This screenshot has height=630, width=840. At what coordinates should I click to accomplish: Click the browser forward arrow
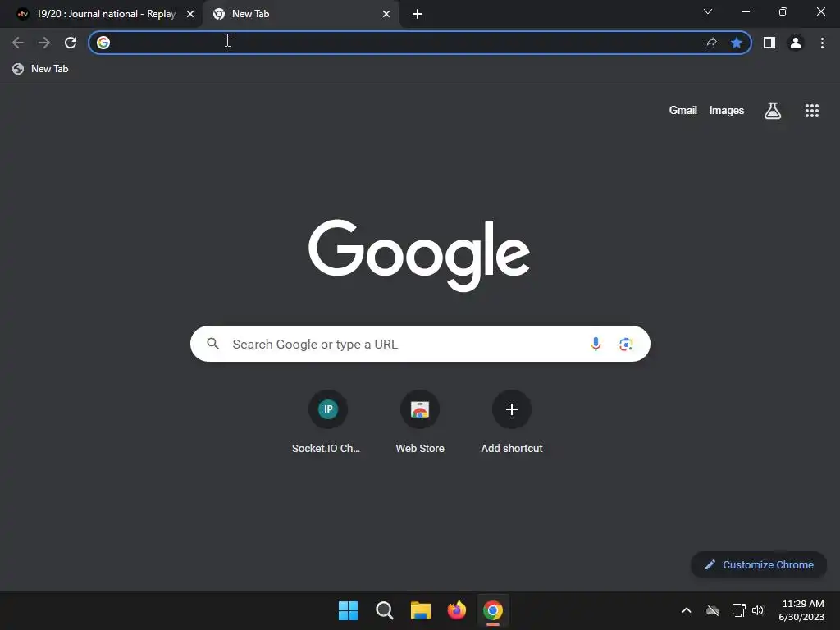coord(44,43)
